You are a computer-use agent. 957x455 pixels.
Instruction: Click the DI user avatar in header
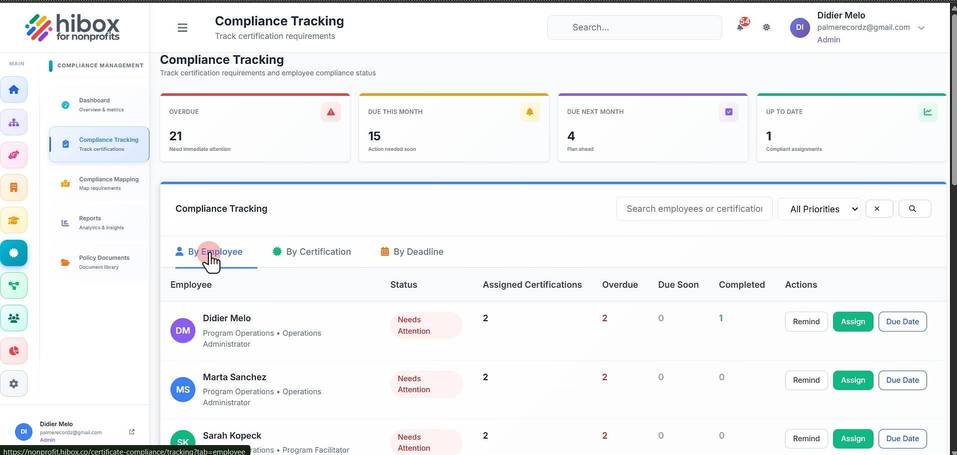click(800, 27)
